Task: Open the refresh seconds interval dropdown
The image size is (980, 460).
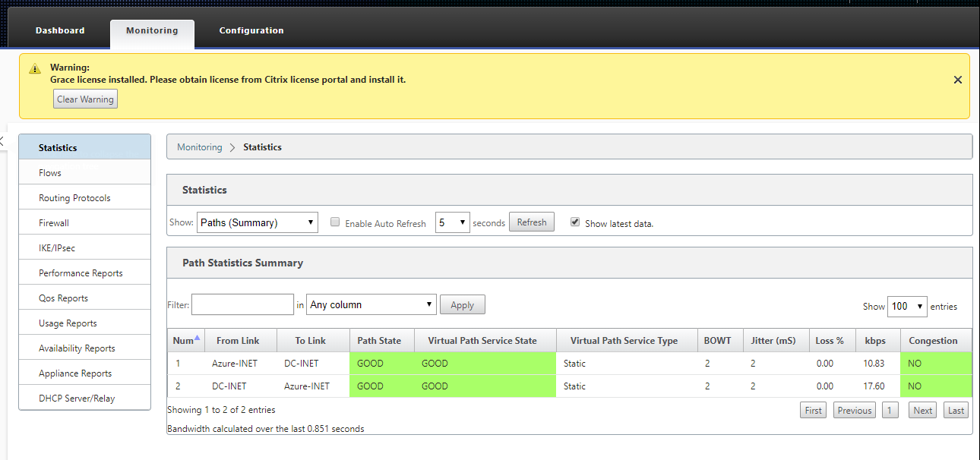Action: tap(453, 222)
